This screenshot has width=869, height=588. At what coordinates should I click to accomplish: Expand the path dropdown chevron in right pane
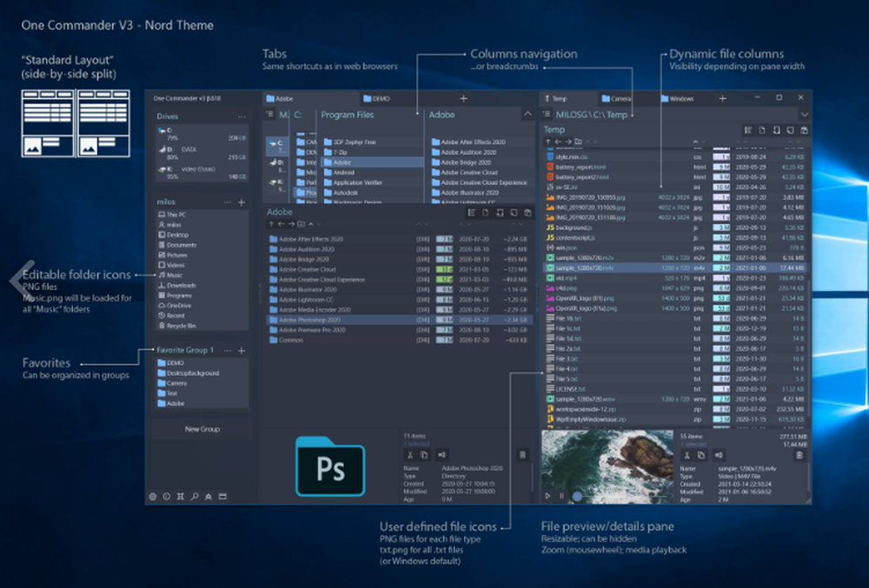tap(804, 115)
